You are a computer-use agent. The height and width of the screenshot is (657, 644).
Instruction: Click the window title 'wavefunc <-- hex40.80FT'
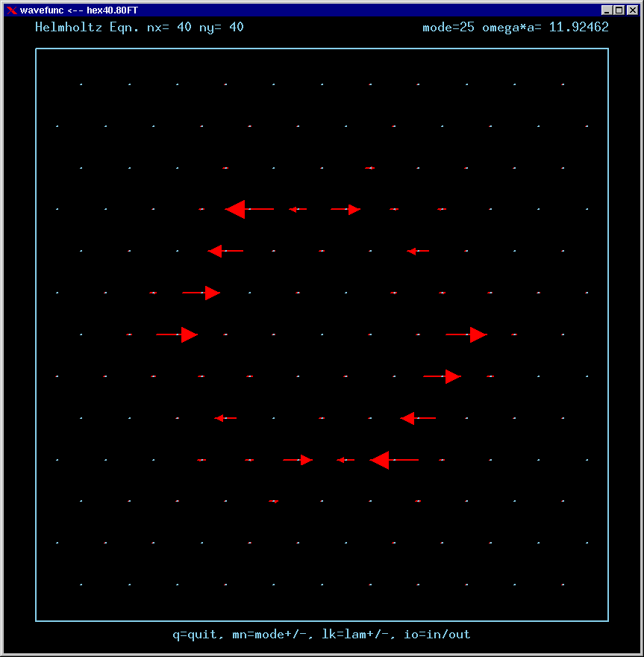[78, 10]
